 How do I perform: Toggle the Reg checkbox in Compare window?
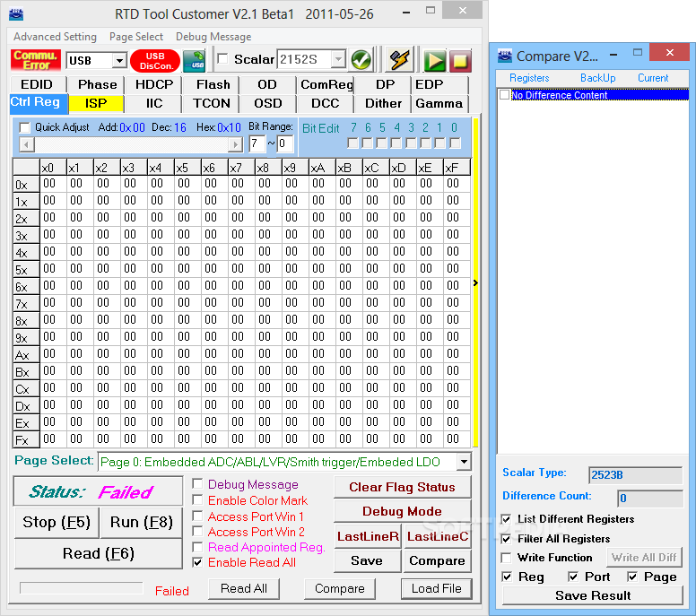[x=507, y=577]
